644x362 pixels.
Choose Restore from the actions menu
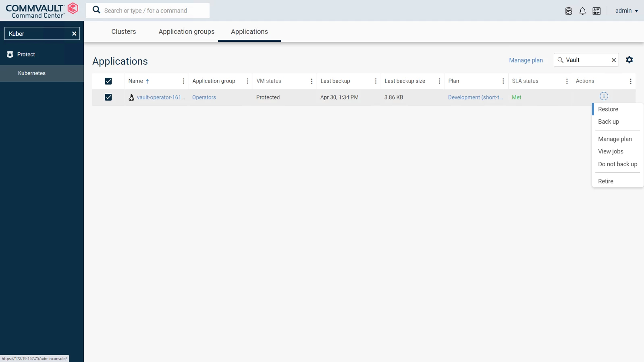(617, 109)
